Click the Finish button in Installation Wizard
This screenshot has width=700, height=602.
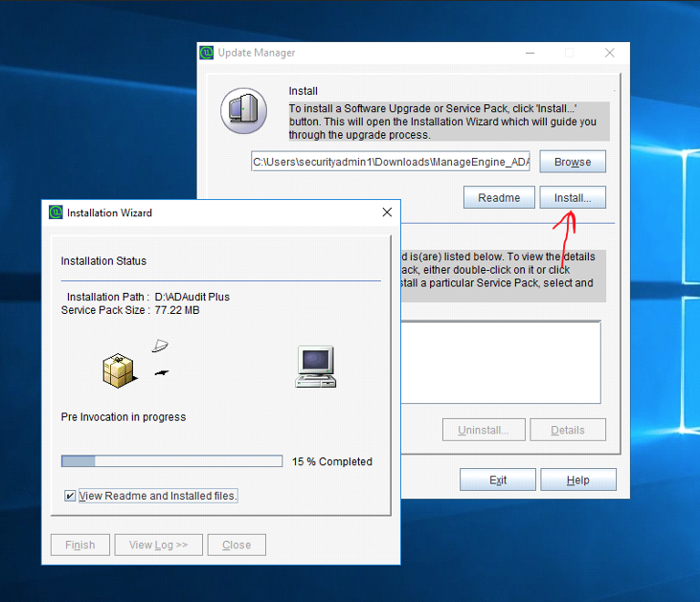[x=79, y=545]
